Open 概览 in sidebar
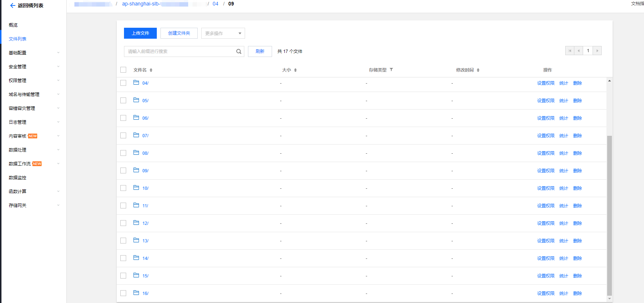The image size is (644, 303). [x=13, y=25]
